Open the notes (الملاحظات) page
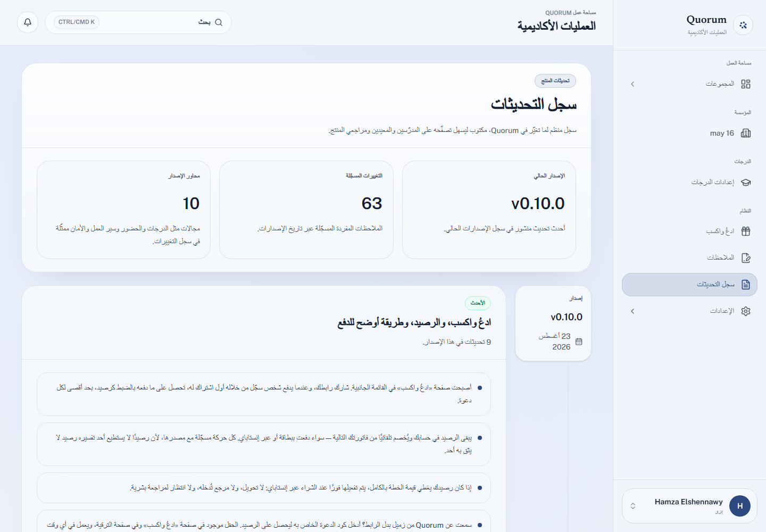The width and height of the screenshot is (766, 532). pos(689,258)
